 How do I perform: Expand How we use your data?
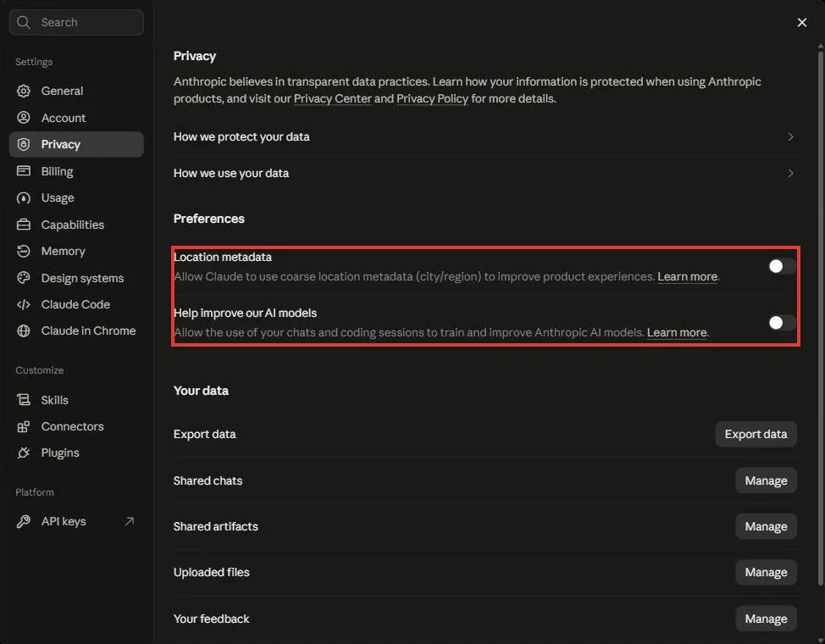pos(484,173)
